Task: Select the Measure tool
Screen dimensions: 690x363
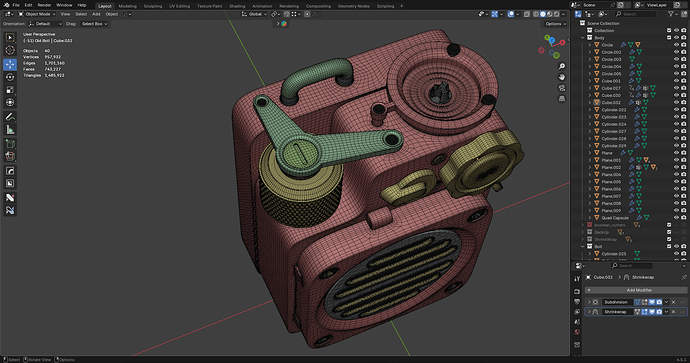Action: tap(10, 129)
